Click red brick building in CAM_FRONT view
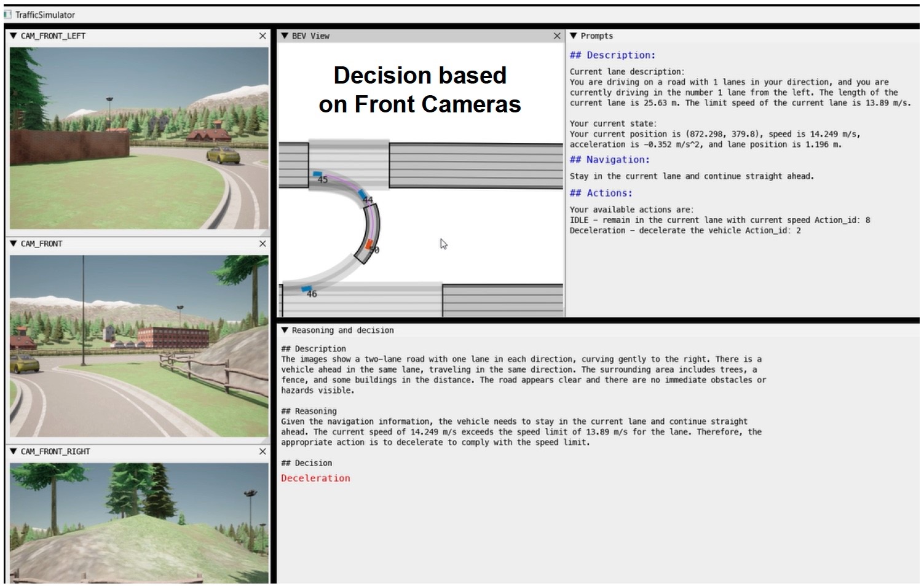Screen dimensions: 924x586 point(165,337)
